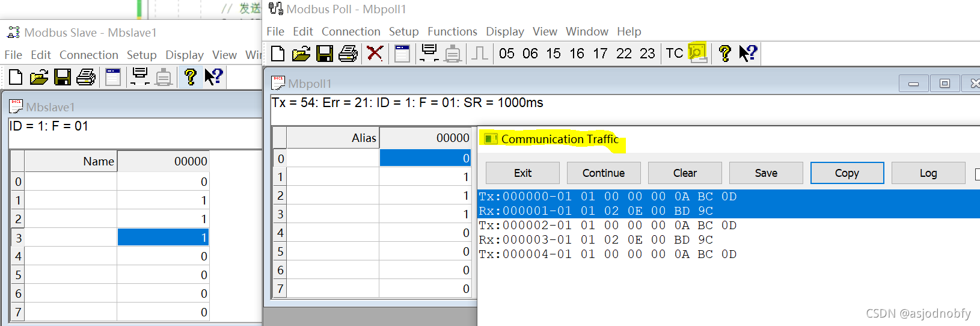Open Edit menu in Modbus Slave
Image resolution: width=980 pixels, height=326 pixels.
point(41,55)
